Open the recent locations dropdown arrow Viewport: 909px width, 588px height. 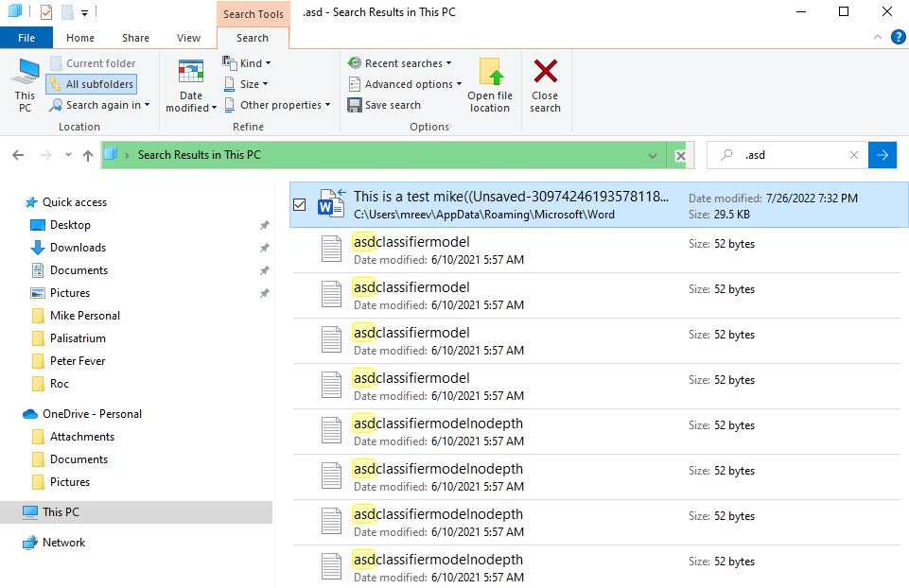point(68,155)
